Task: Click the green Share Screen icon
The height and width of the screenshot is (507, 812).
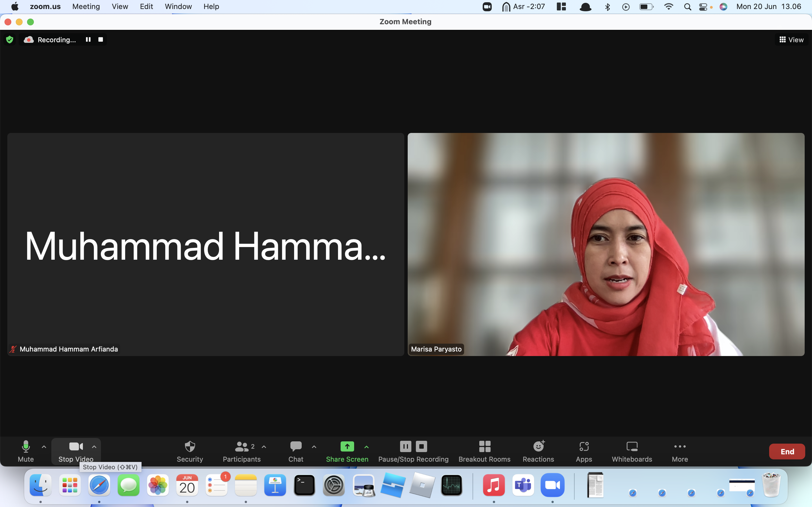Action: [x=347, y=446]
